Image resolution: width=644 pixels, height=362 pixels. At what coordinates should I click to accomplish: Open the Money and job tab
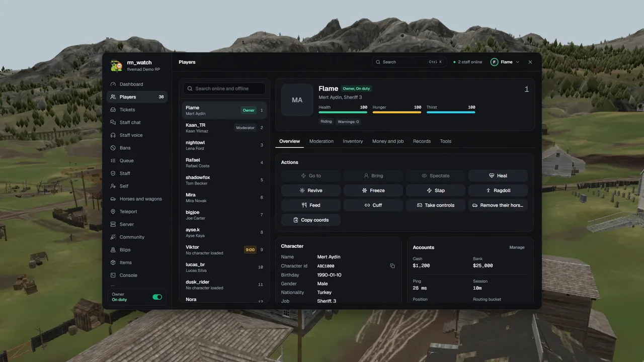[388, 141]
